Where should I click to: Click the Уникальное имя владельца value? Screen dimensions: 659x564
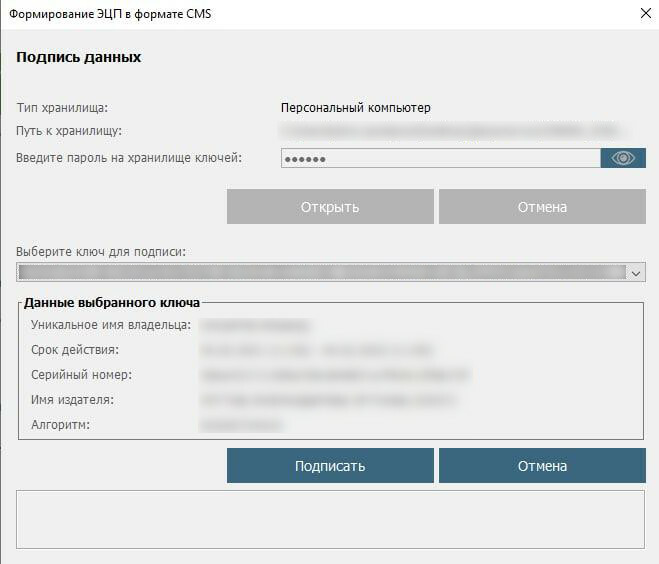[x=255, y=325]
